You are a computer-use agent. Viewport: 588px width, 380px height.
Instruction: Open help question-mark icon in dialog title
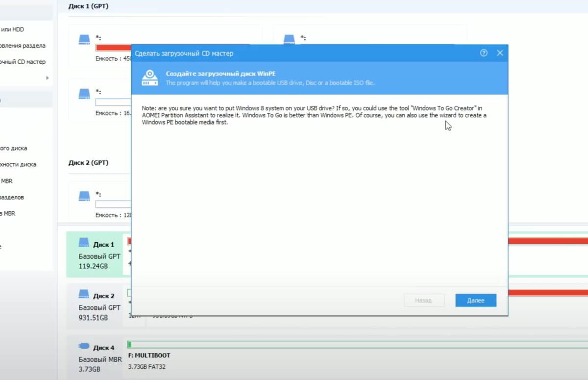pyautogui.click(x=484, y=53)
